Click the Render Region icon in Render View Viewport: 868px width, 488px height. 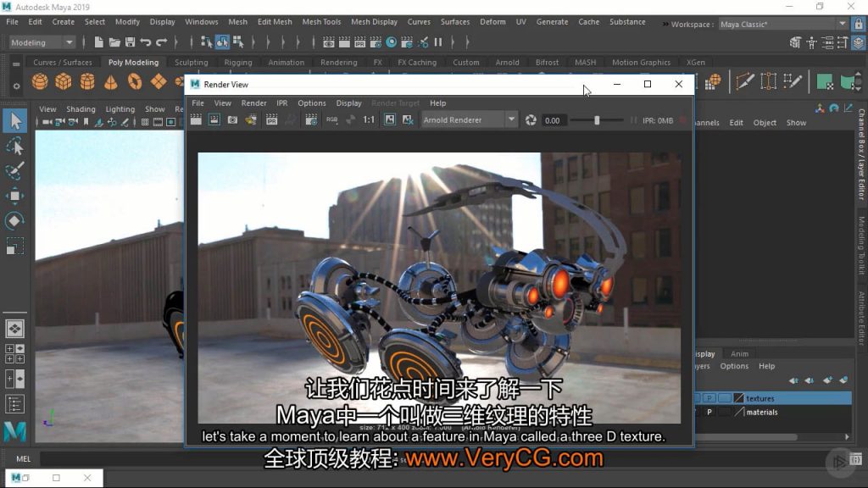[214, 119]
